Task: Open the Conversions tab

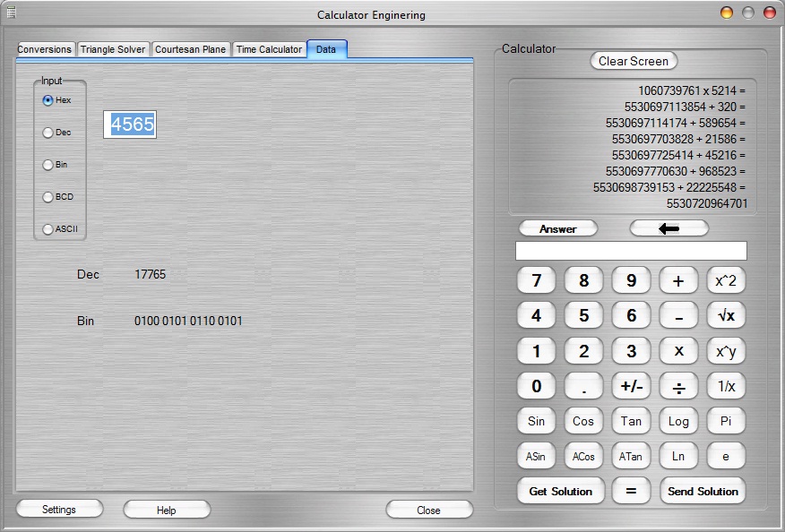Action: point(45,49)
